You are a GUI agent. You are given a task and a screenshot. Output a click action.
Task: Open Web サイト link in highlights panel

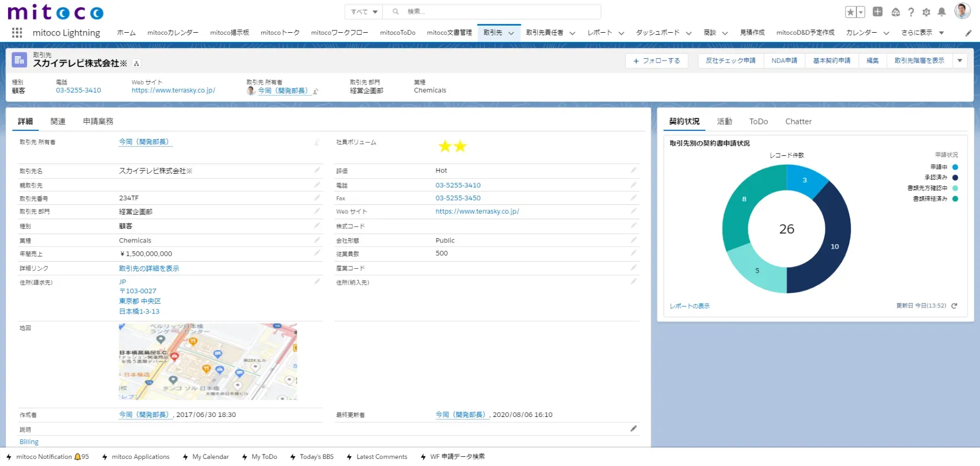tap(173, 90)
